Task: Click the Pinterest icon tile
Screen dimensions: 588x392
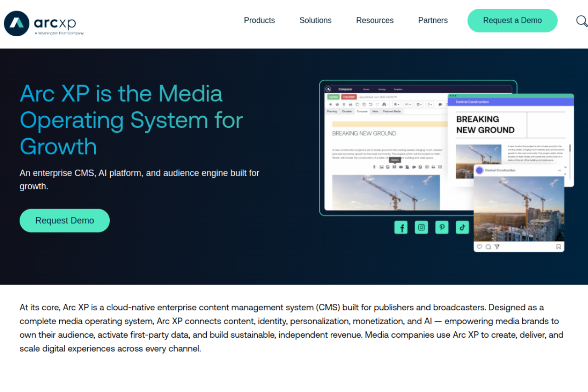Action: [442, 227]
